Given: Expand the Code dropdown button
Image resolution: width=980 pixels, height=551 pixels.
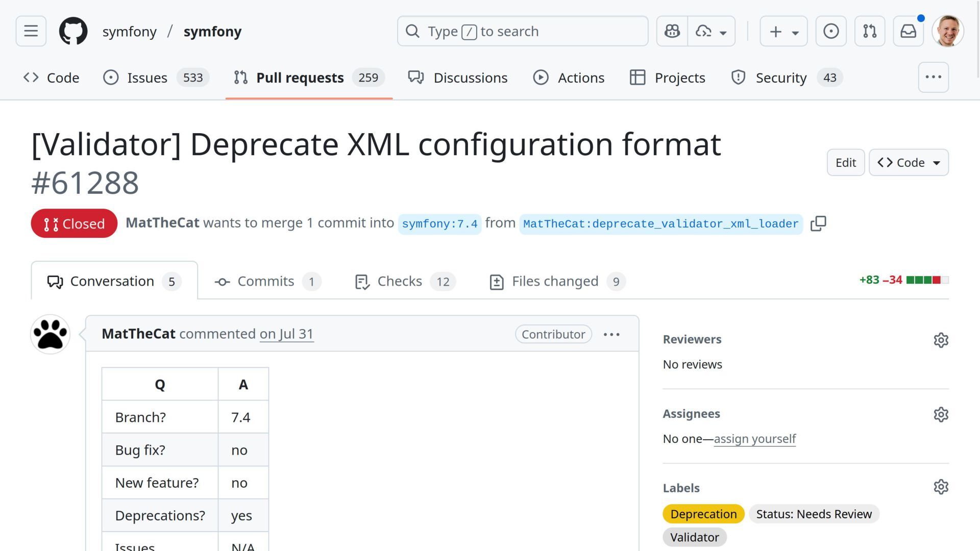Looking at the screenshot, I should (909, 163).
